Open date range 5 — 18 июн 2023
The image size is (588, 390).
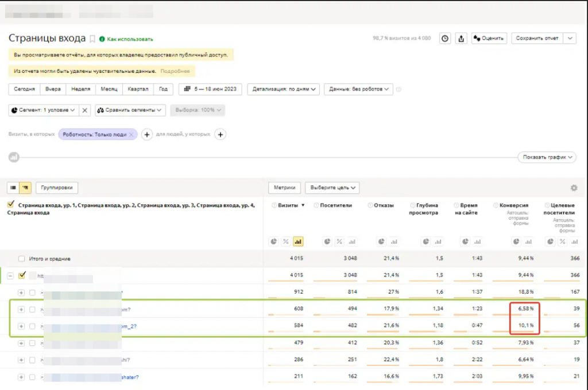click(210, 89)
